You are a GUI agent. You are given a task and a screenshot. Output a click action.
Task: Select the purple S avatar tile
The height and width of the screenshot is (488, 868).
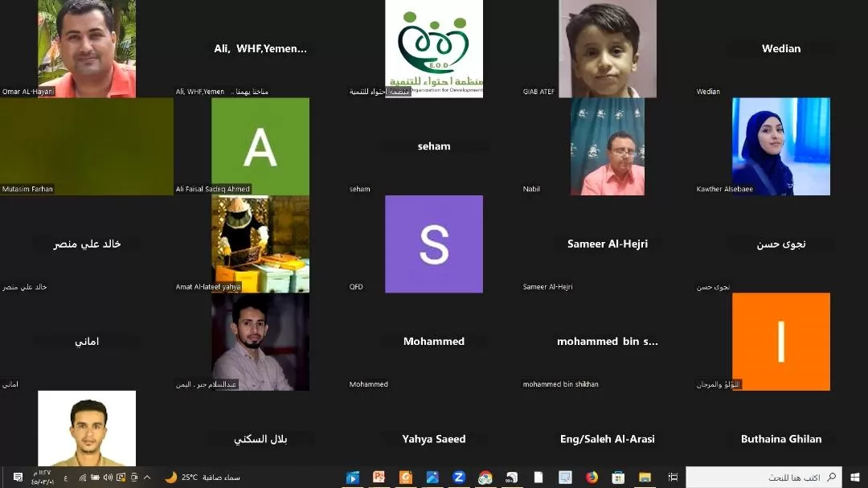[x=434, y=244]
